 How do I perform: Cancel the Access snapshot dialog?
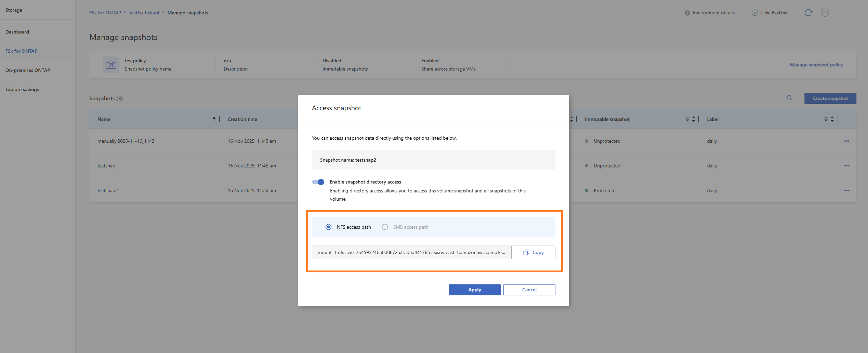click(529, 290)
